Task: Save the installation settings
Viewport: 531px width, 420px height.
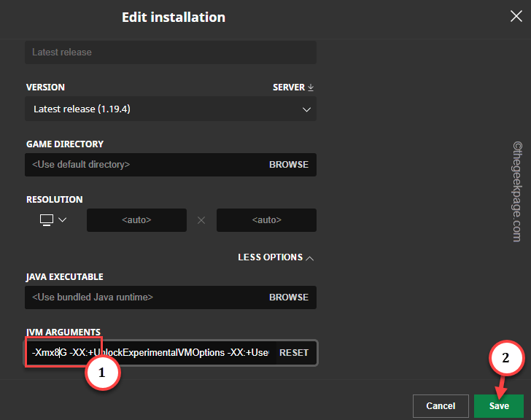Action: [x=499, y=406]
